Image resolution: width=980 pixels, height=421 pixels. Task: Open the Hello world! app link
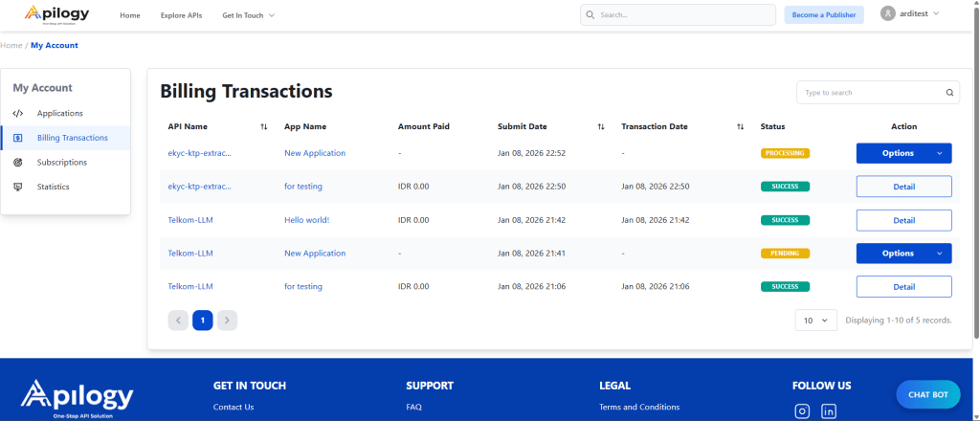coord(306,220)
